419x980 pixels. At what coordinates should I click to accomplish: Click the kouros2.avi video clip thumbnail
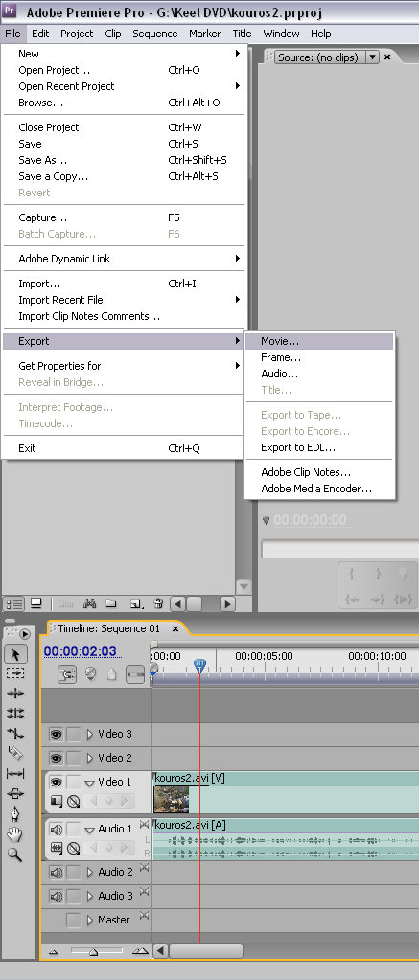[172, 799]
